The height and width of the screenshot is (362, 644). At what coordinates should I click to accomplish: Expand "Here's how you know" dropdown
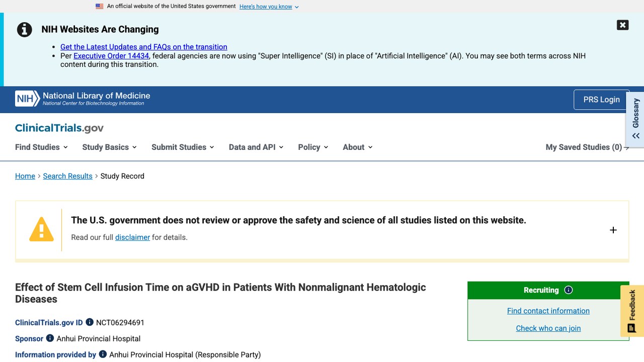(269, 7)
